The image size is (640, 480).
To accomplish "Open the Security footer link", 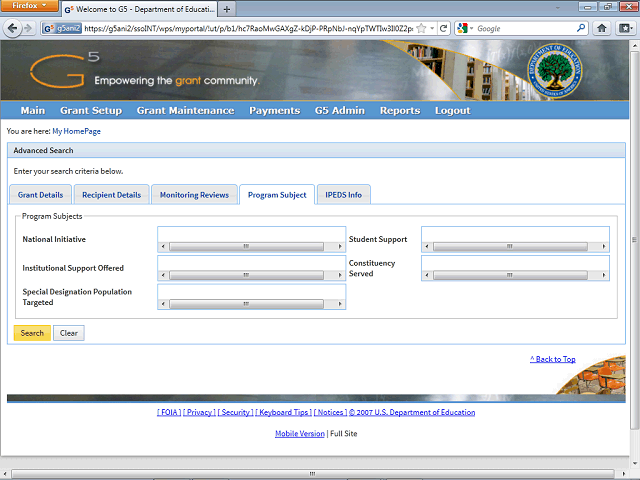I will click(236, 412).
